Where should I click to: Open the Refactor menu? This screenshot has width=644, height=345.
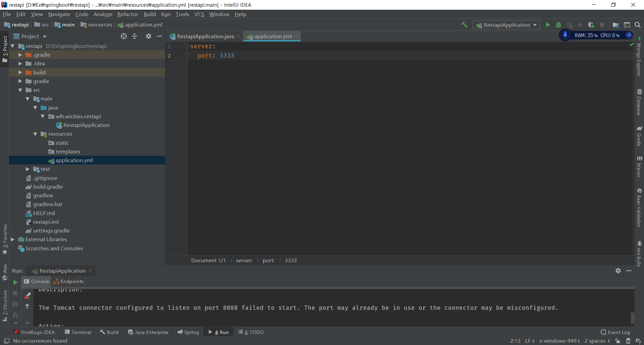(x=127, y=14)
